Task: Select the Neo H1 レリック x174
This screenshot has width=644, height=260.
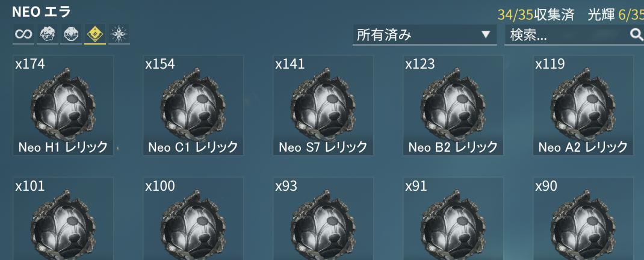Action: [63, 105]
